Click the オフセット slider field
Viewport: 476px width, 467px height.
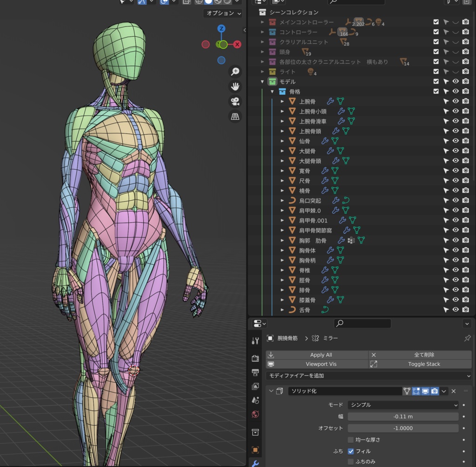pos(403,428)
